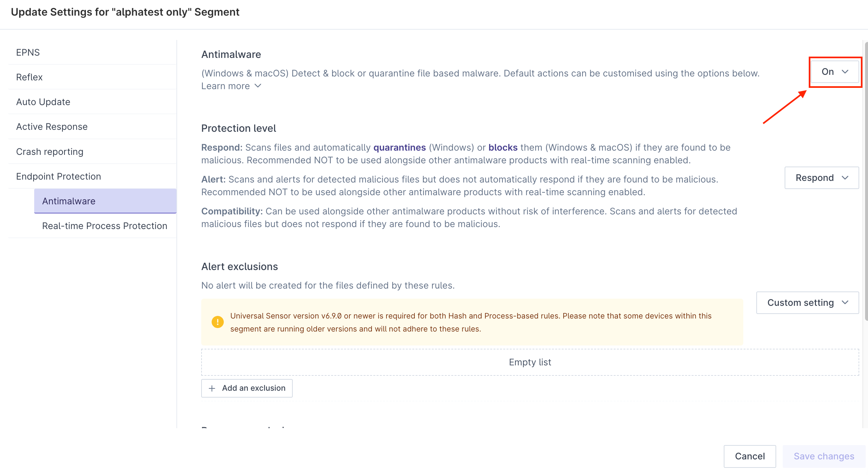The image size is (868, 475).
Task: Select the Antimalware sub-item
Action: (105, 201)
